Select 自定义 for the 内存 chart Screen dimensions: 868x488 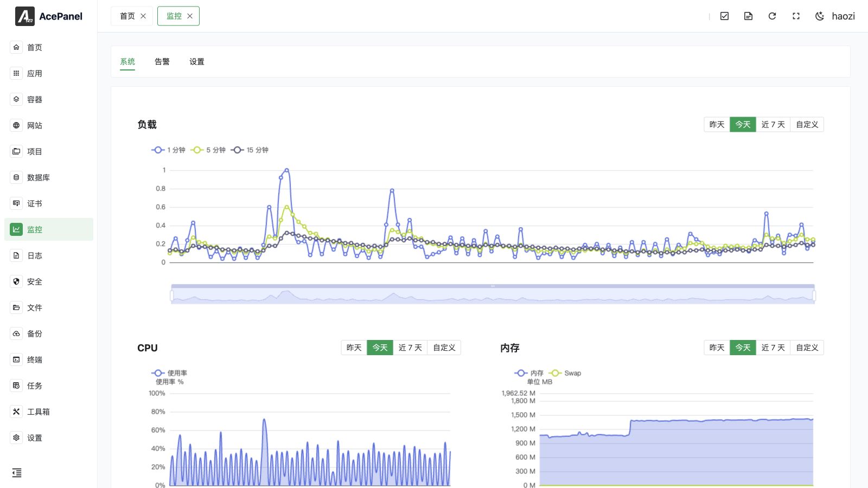pyautogui.click(x=807, y=348)
